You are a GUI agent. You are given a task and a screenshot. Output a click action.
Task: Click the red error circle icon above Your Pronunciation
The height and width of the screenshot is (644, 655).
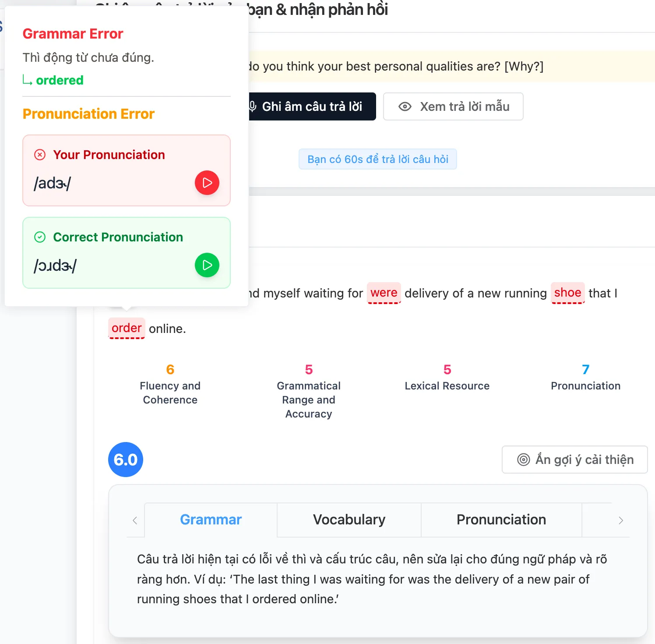40,155
